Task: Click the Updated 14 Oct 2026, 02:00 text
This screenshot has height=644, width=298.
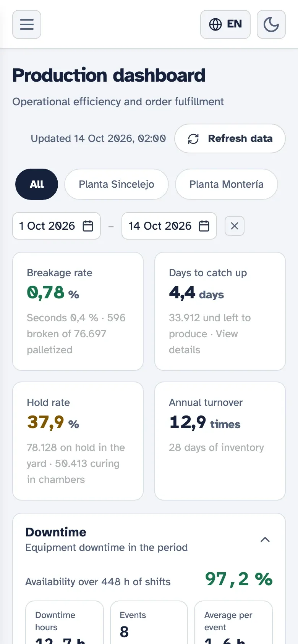Action: [x=99, y=138]
